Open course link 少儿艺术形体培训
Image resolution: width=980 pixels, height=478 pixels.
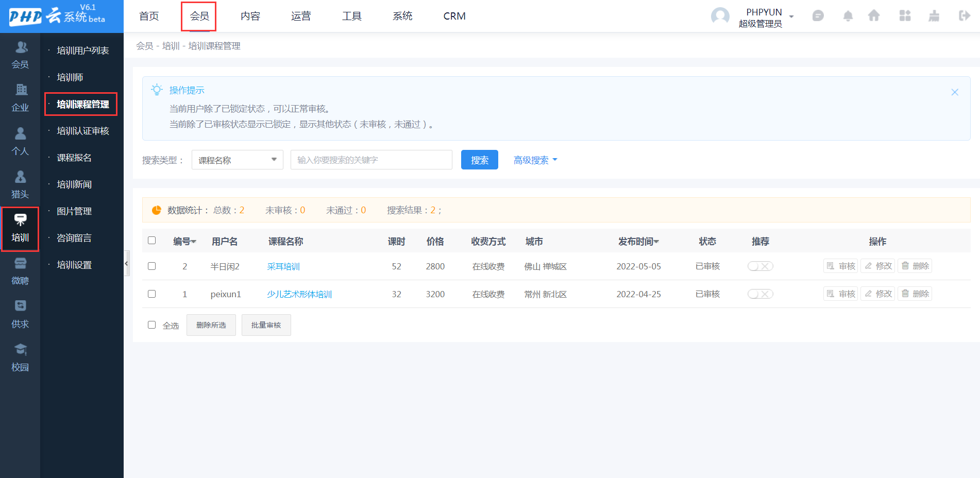click(299, 294)
